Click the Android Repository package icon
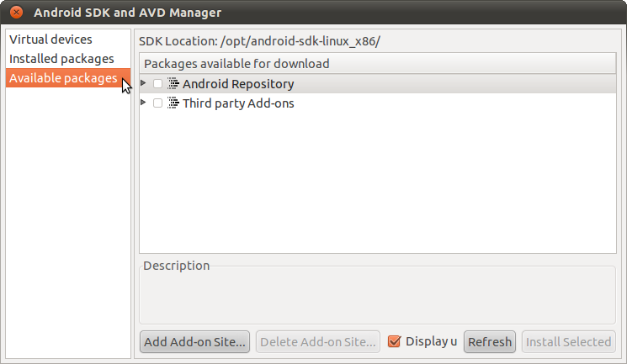 tap(173, 83)
